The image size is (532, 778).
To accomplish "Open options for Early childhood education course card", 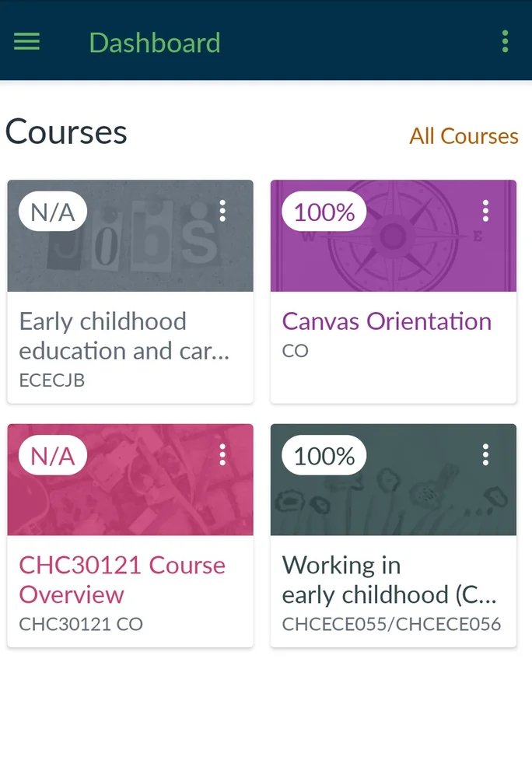I will pos(222,211).
